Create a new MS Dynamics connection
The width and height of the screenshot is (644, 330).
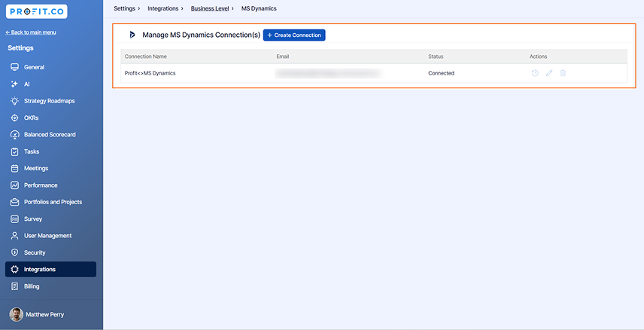pyautogui.click(x=294, y=35)
